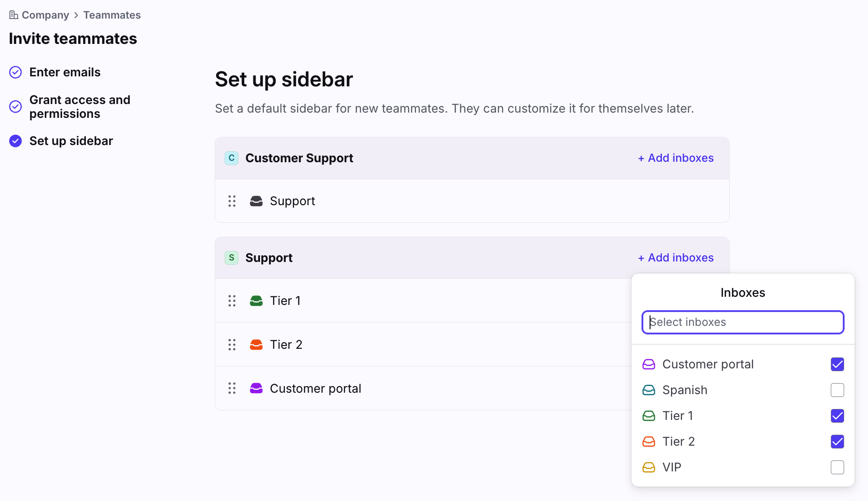The height and width of the screenshot is (501, 868).
Task: Uncheck the Customer portal checkbox
Action: coord(837,365)
